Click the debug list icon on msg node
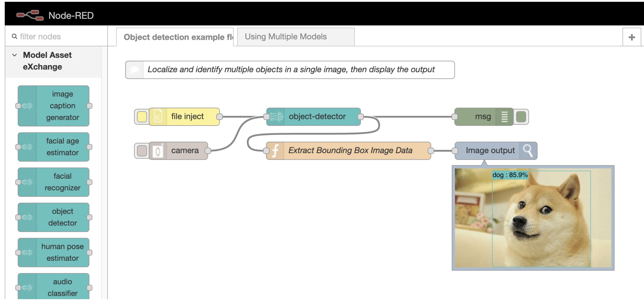Viewport: 644px width, 304px height. click(x=504, y=116)
